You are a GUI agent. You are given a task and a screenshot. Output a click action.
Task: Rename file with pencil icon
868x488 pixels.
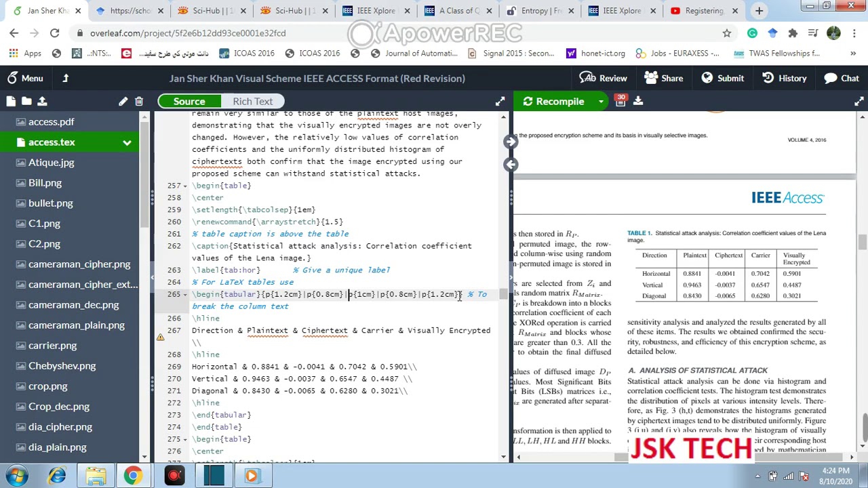(123, 101)
